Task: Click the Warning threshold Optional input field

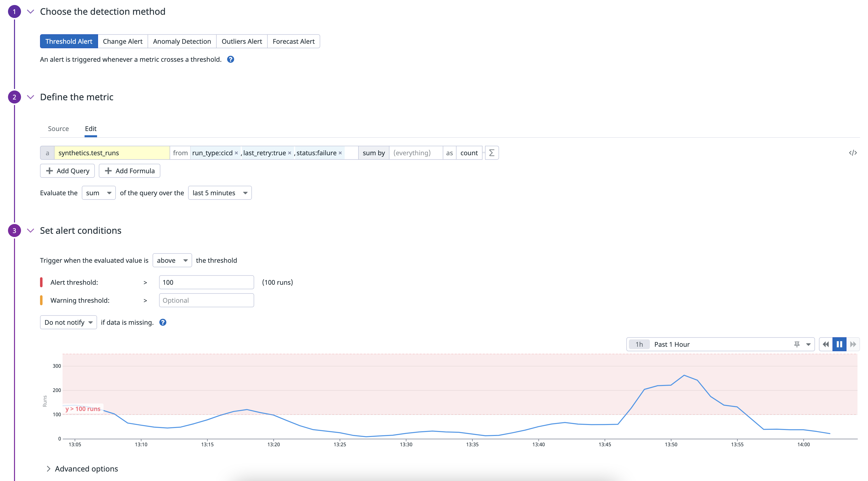Action: [x=206, y=300]
